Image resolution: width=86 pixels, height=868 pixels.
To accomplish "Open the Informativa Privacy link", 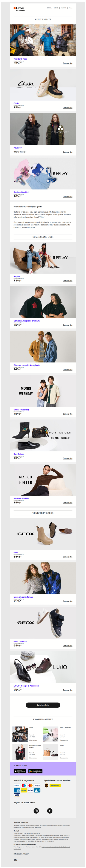I will tap(21, 854).
